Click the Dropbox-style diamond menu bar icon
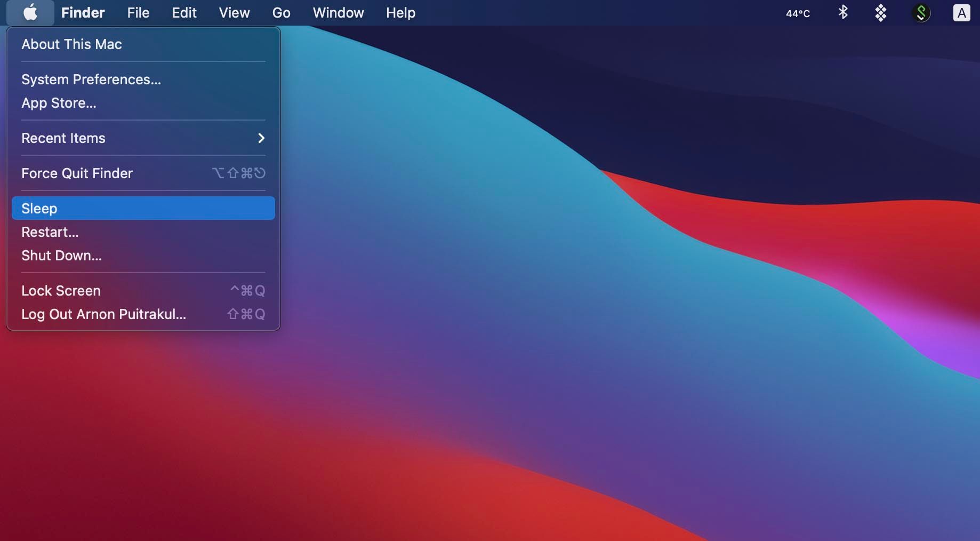Viewport: 980px width, 541px height. [881, 13]
